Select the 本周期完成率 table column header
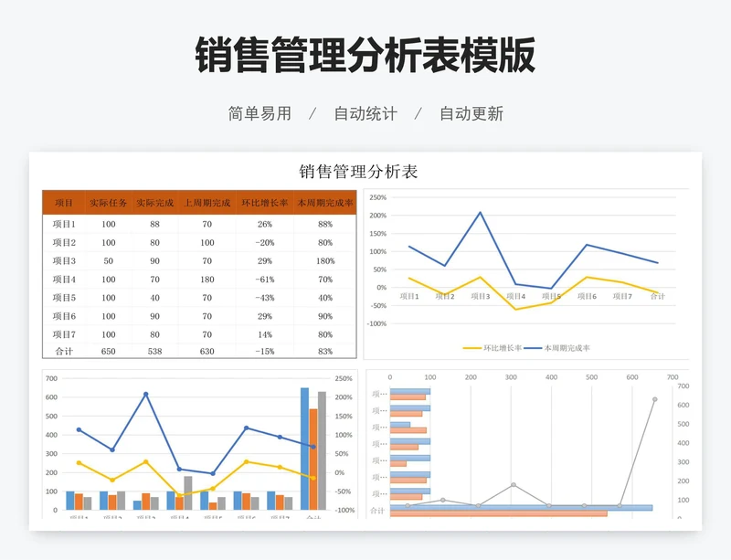 click(325, 203)
